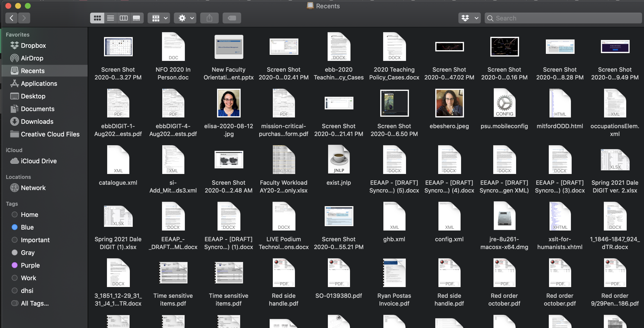Switch to list view mode
The image size is (644, 328).
[x=111, y=18]
